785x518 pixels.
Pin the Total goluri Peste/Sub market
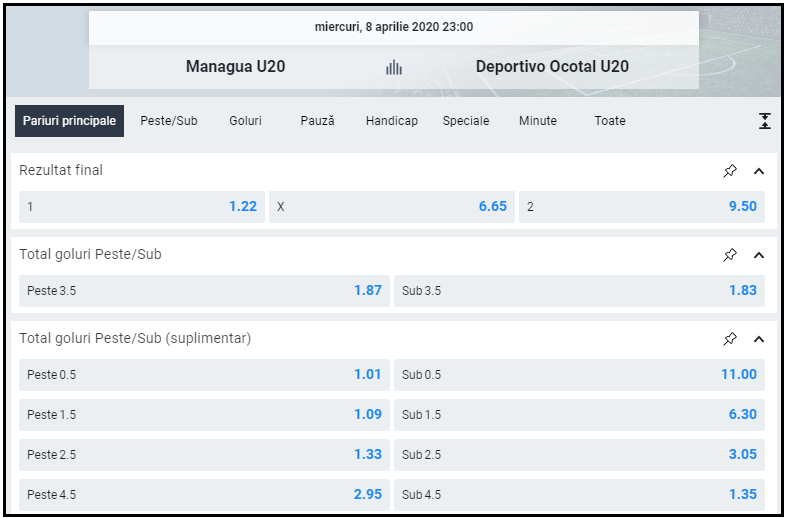730,255
